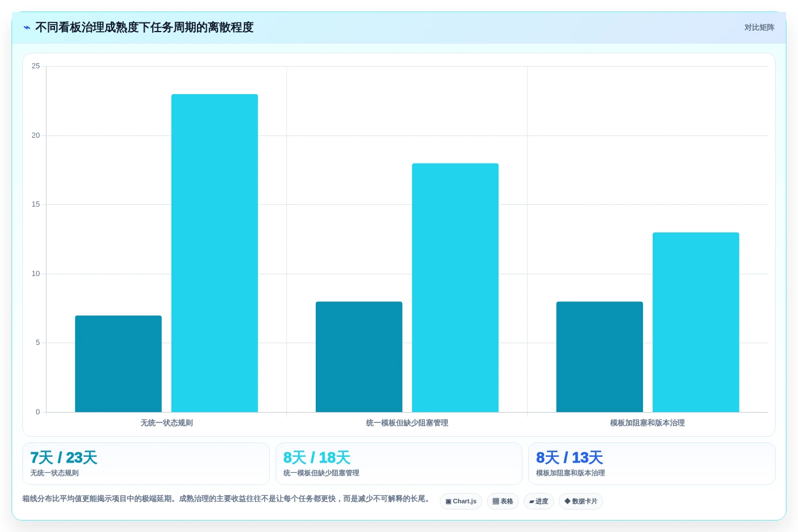
Task: Click the dark bar for 模板加阻塞和版本治理
Action: pos(599,357)
